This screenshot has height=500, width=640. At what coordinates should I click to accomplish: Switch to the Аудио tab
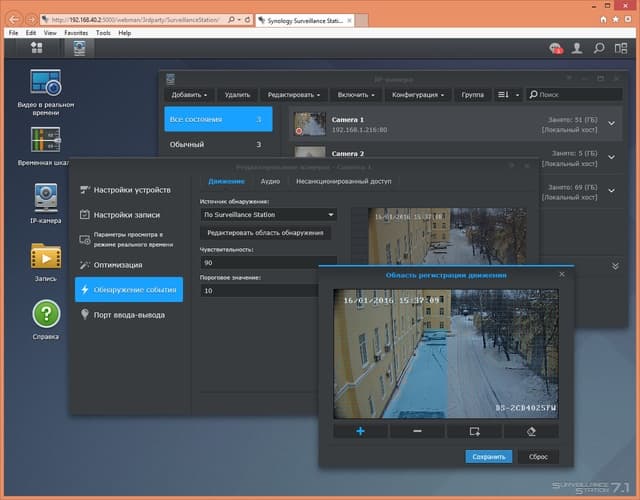270,182
